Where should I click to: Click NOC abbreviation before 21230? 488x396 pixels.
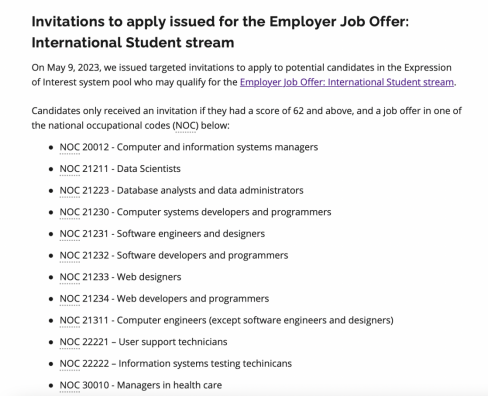click(x=70, y=212)
